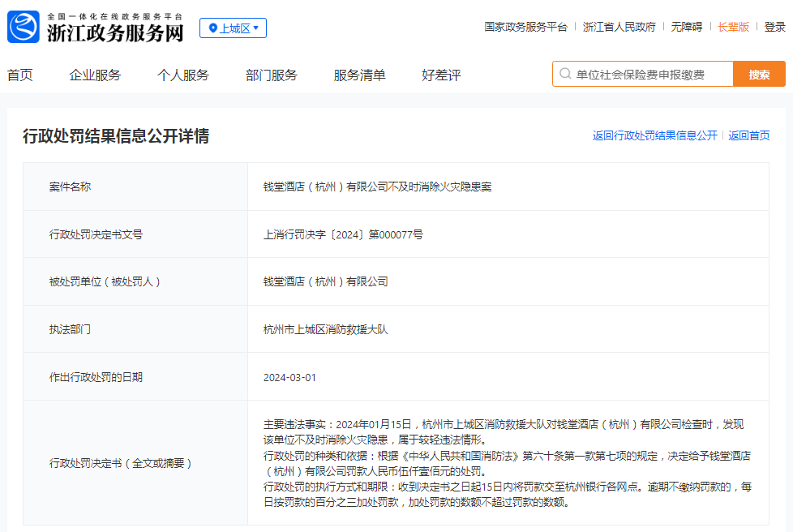Screen dimensions: 793x532
Task: Click the 浙江政务服务网 site title
Action: click(115, 32)
